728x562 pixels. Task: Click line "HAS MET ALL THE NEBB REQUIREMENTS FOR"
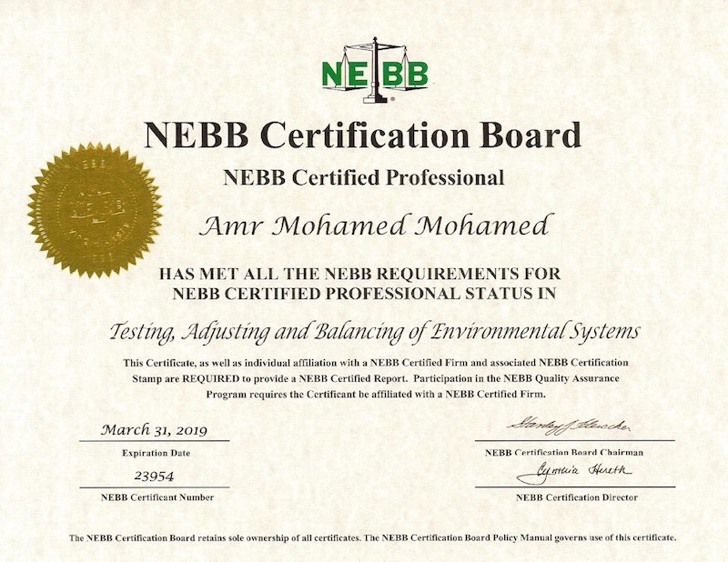click(x=359, y=274)
